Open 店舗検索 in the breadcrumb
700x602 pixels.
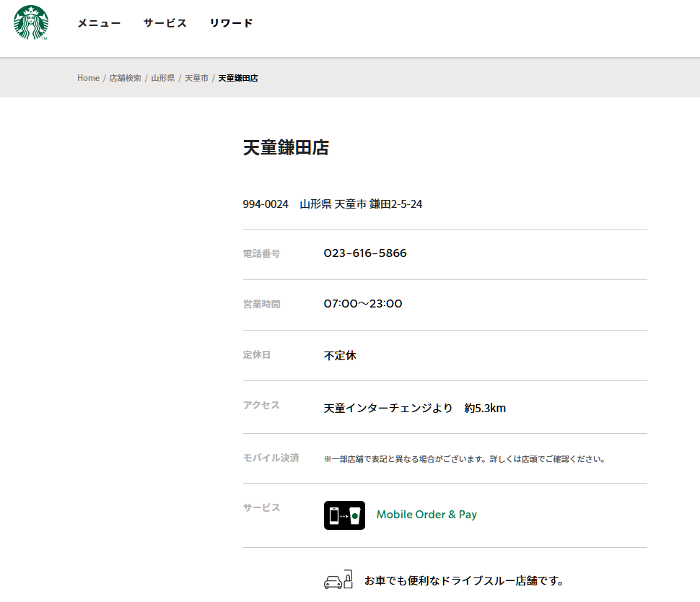point(125,78)
